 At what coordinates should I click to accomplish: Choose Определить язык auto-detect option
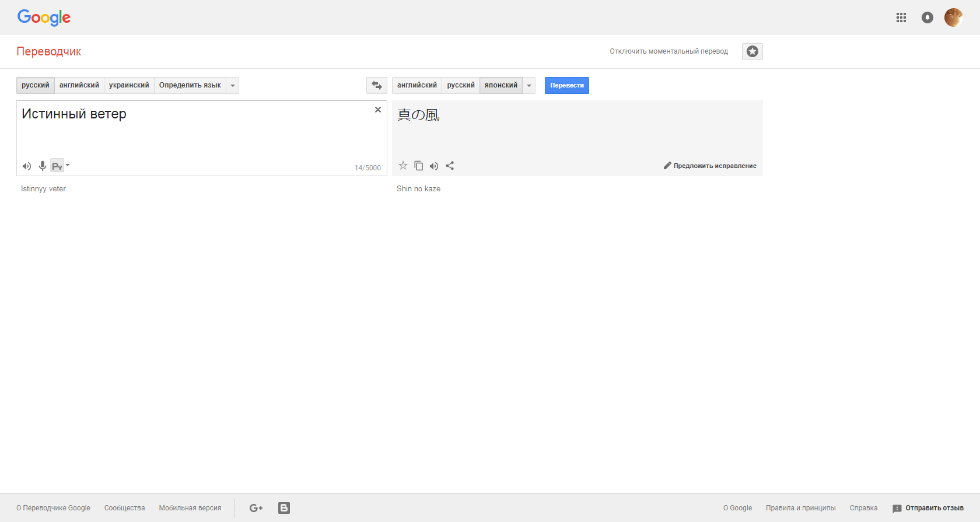190,85
